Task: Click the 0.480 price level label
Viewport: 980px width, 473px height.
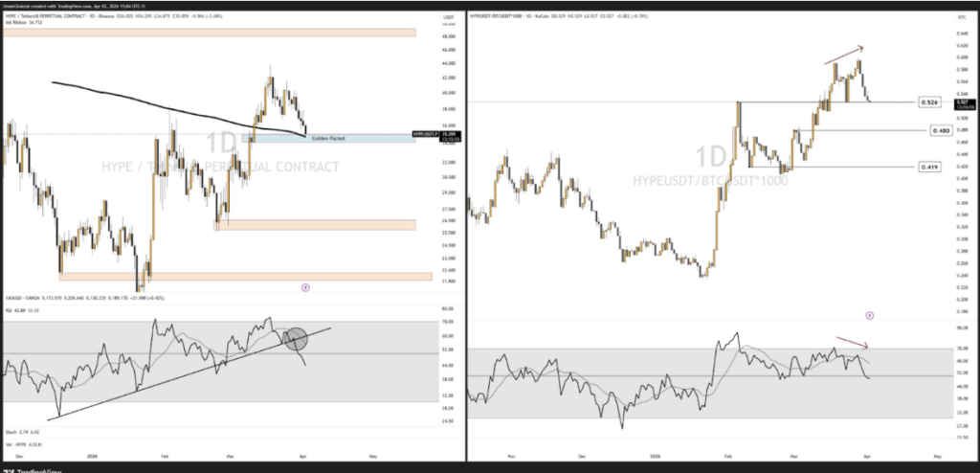Action: pos(926,130)
